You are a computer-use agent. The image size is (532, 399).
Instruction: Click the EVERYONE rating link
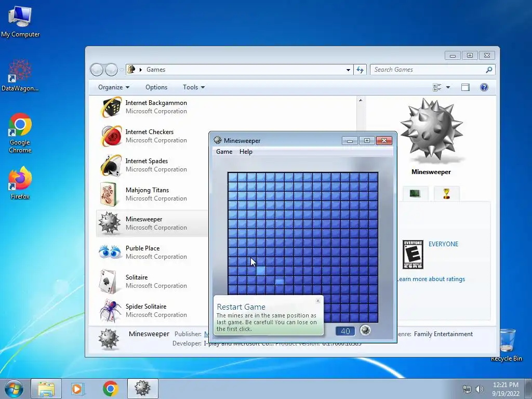tap(443, 244)
